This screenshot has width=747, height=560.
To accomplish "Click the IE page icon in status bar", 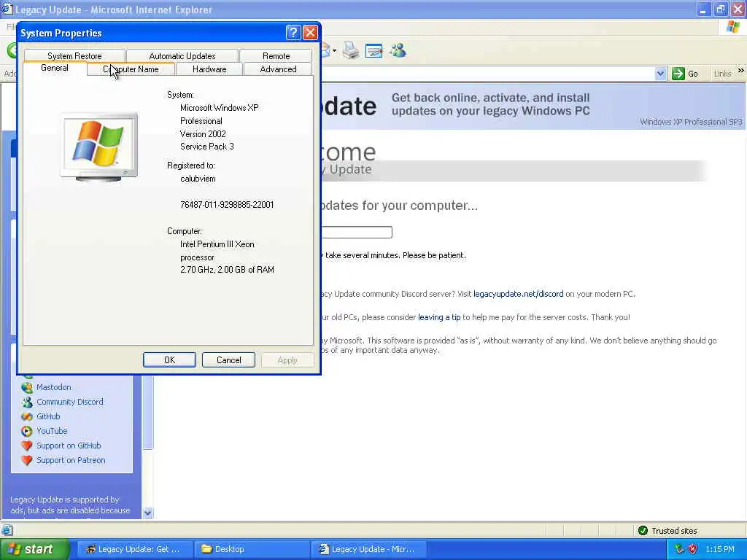I will click(x=7, y=530).
